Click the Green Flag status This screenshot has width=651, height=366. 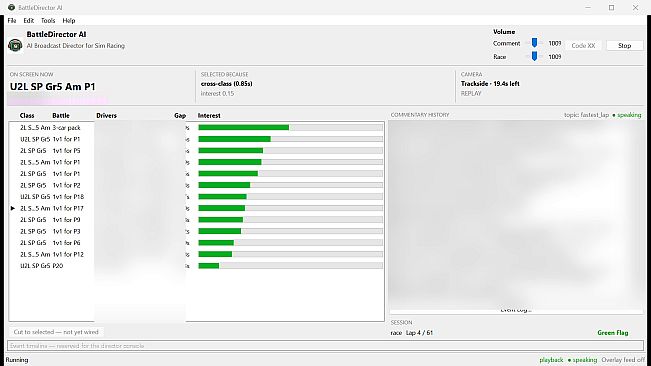pos(613,333)
